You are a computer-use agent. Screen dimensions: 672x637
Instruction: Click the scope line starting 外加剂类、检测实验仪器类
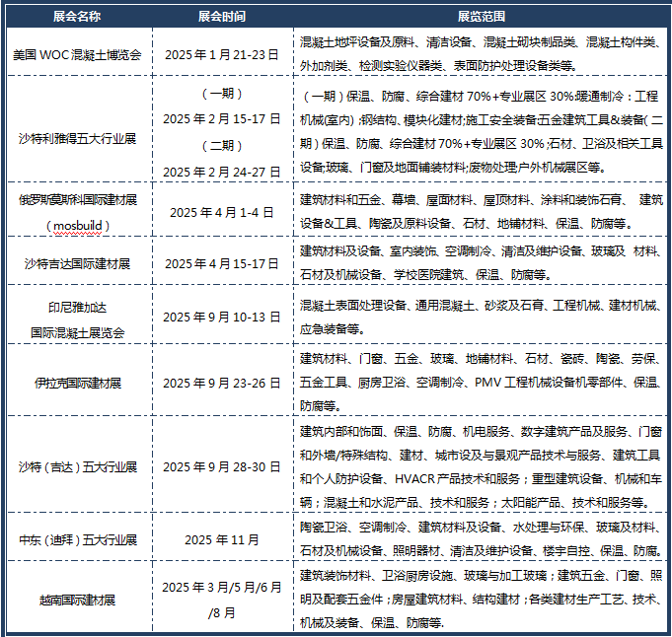[x=440, y=65]
